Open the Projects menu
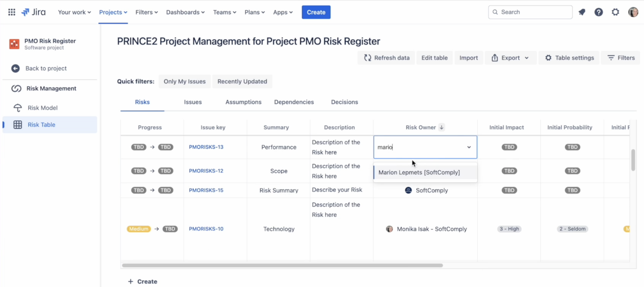Viewport: 644px width, 287px height. 113,12
